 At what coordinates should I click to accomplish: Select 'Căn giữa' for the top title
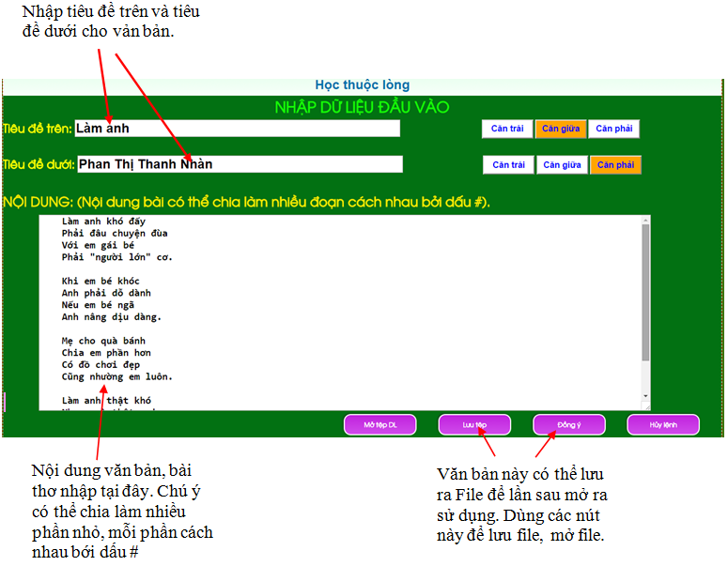click(562, 129)
